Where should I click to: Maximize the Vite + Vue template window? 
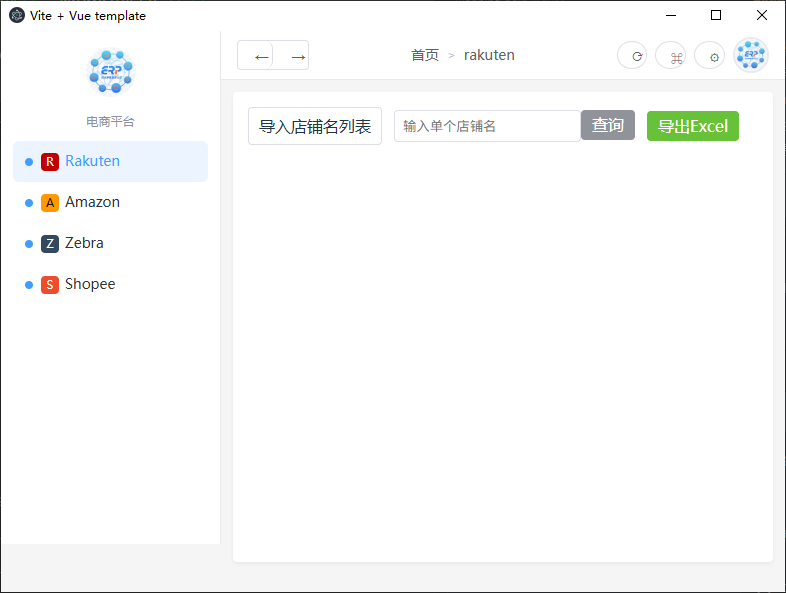click(x=716, y=15)
